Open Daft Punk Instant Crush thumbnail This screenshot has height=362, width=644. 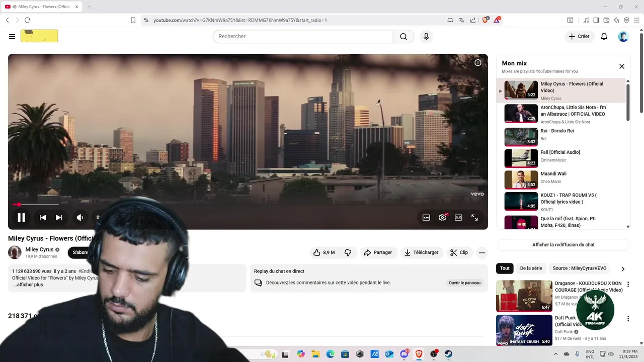pos(524,330)
